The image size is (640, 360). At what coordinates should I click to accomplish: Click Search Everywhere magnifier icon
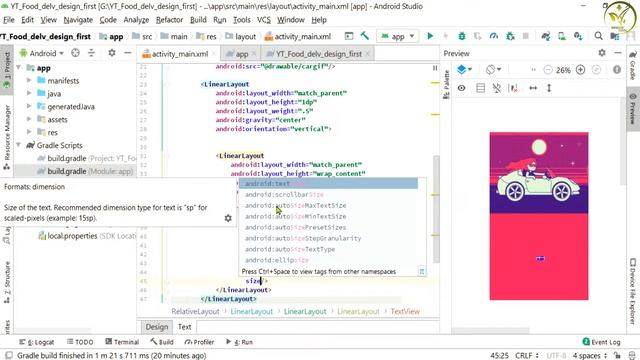coord(598,36)
